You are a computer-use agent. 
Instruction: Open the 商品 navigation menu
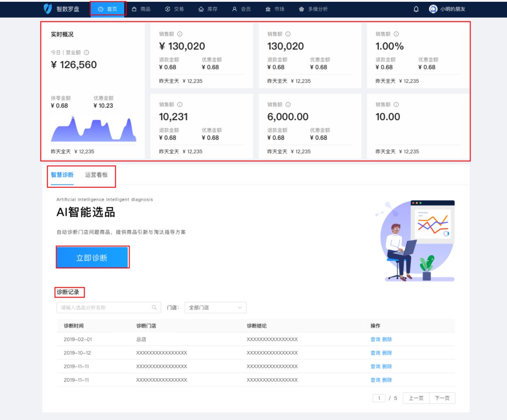[141, 9]
